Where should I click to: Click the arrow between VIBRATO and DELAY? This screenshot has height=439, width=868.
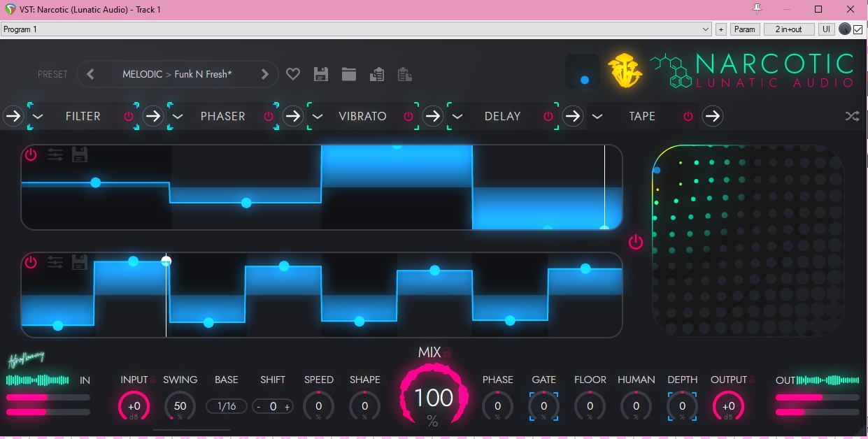(x=433, y=116)
